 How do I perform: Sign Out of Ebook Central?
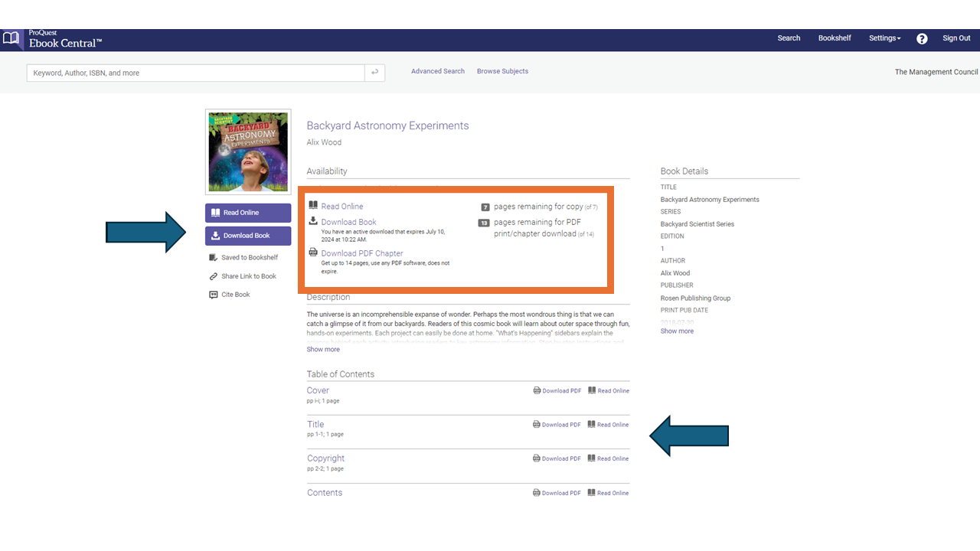(956, 38)
